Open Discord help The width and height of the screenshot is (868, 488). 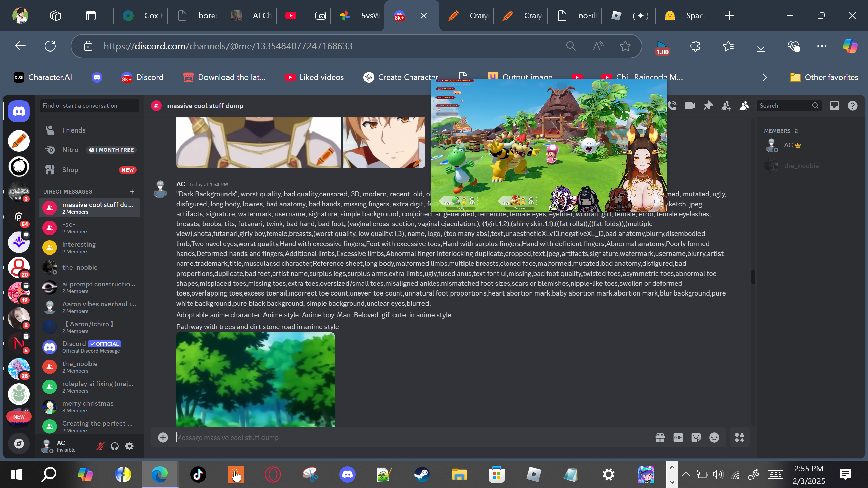pos(853,106)
